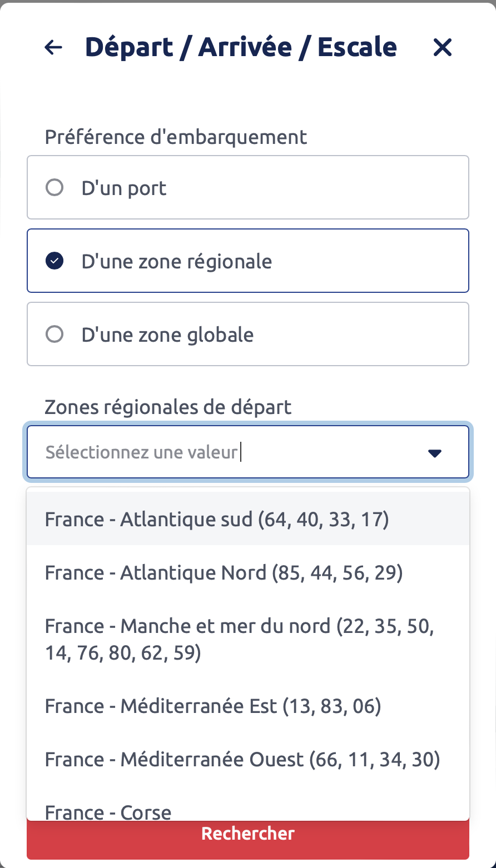Go back using the left arrow icon
Screen dimensions: 496x868
(x=53, y=48)
